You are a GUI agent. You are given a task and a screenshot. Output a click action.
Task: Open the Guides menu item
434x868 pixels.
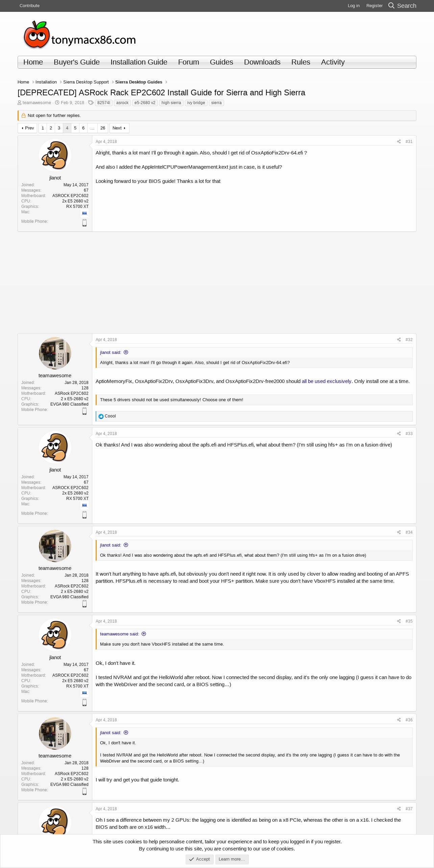tap(221, 62)
